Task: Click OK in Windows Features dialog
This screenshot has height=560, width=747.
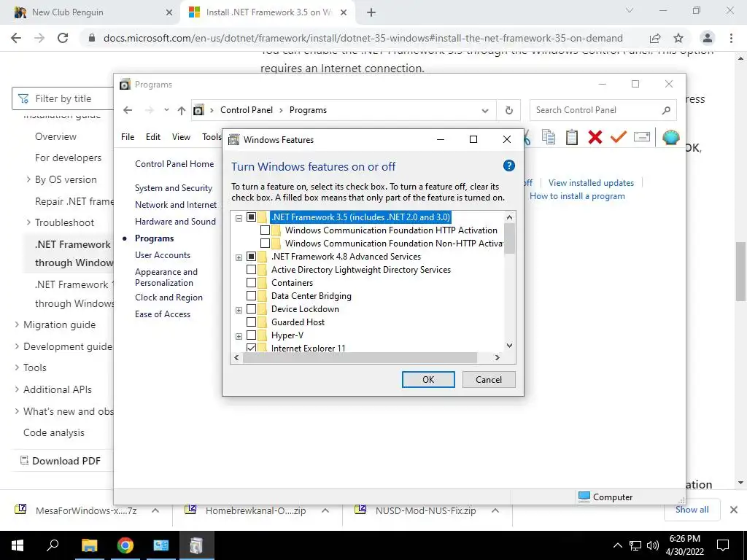Action: (x=428, y=379)
